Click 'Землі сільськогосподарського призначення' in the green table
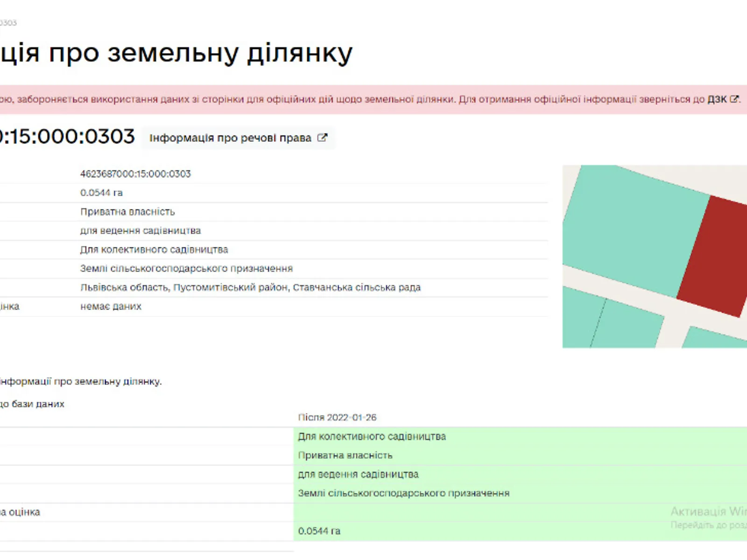Image resolution: width=747 pixels, height=560 pixels. click(404, 493)
